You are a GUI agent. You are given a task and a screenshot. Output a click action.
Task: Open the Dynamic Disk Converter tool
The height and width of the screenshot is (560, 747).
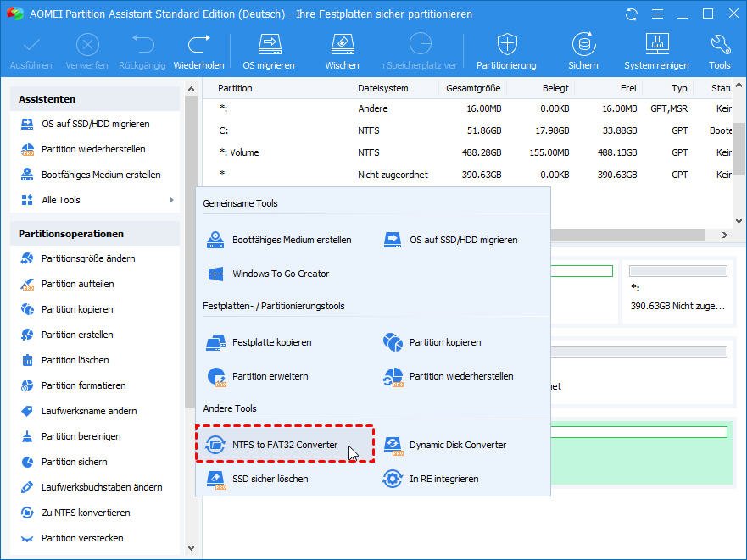[444, 445]
